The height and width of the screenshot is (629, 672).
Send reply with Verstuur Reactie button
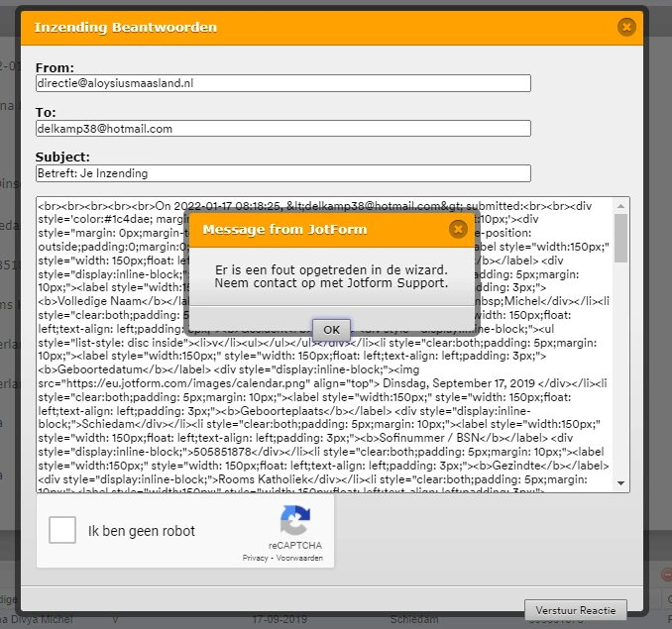pos(575,610)
